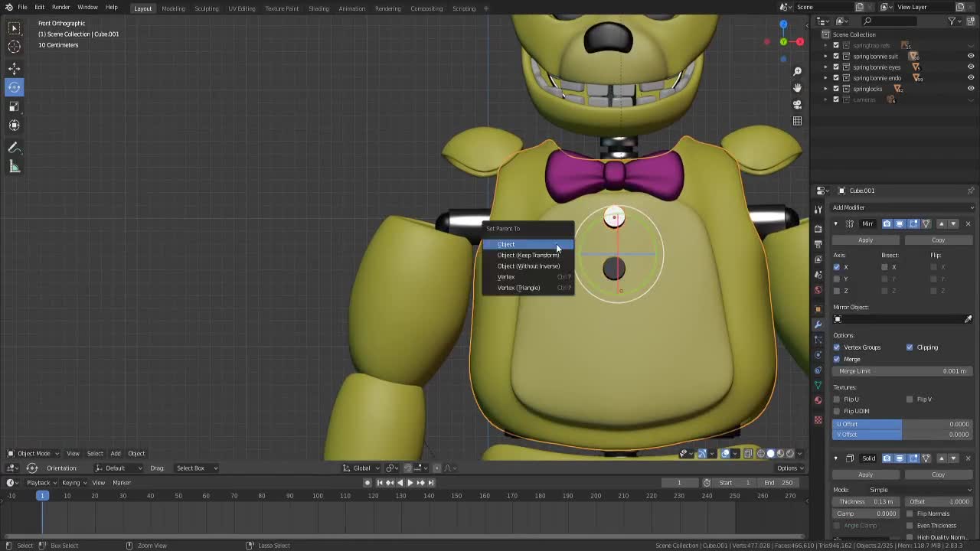
Task: Switch orthographic perspective grid icon
Action: [x=797, y=121]
